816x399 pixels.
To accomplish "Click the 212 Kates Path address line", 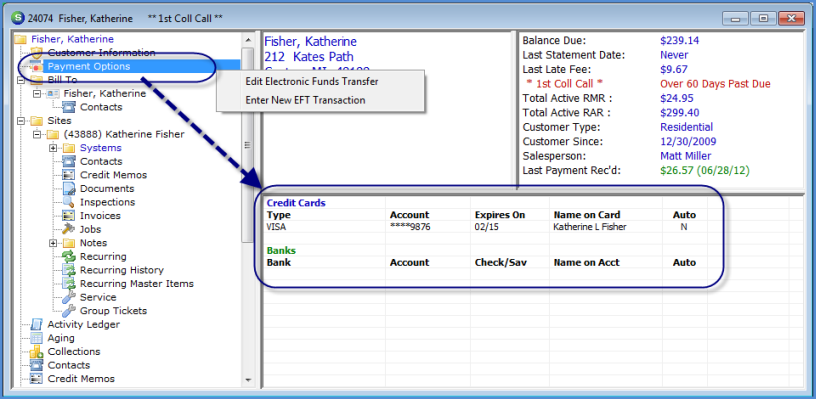I will pyautogui.click(x=309, y=57).
